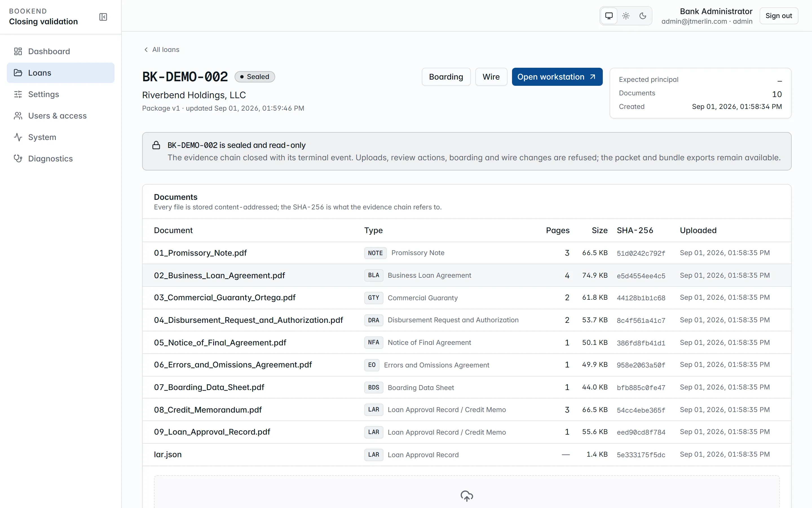Open 08_Credit_Memorandum.pdf

click(x=208, y=410)
